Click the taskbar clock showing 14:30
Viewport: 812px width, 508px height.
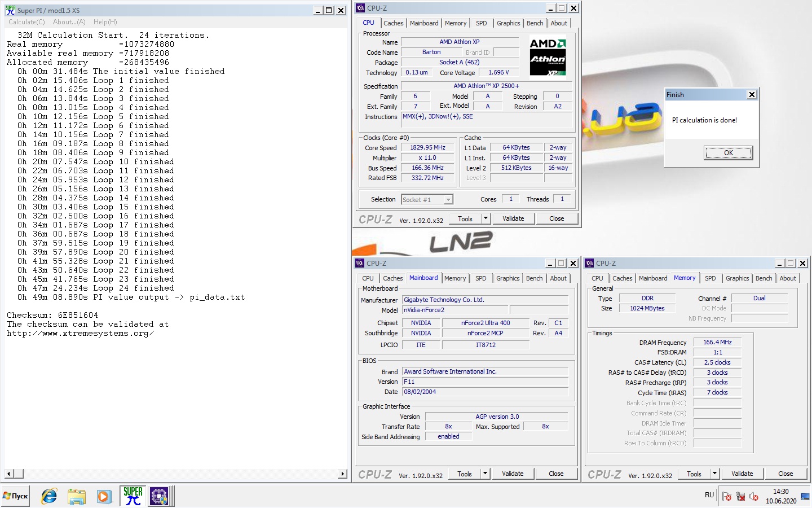781,492
